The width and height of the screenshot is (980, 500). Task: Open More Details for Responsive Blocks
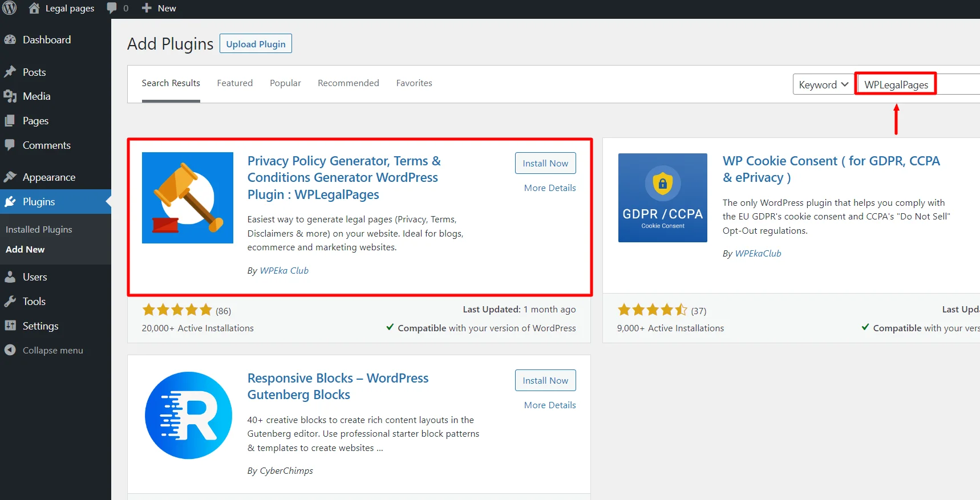coord(549,405)
